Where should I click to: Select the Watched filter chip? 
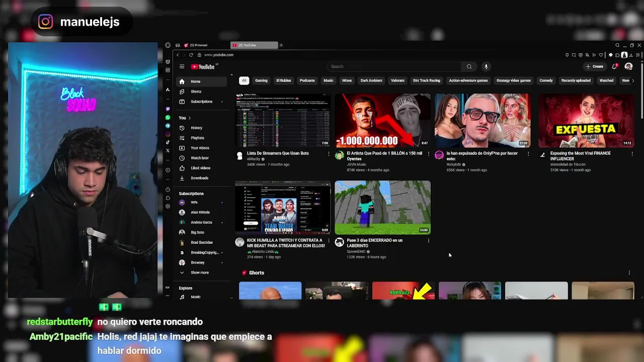tap(606, 80)
